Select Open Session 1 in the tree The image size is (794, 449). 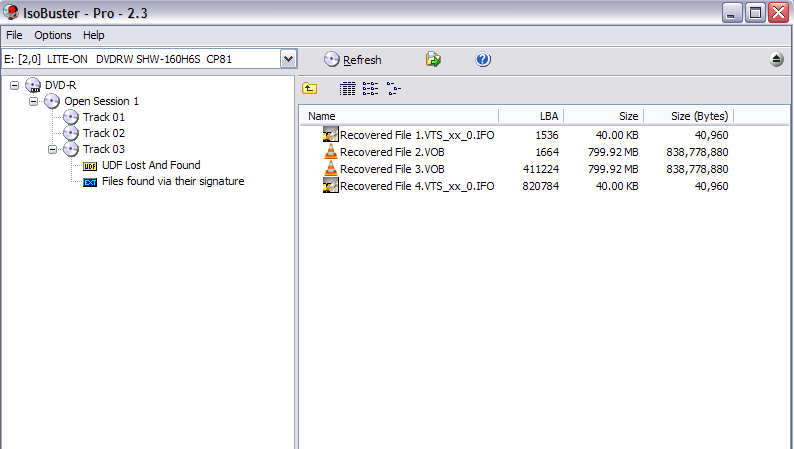point(101,101)
